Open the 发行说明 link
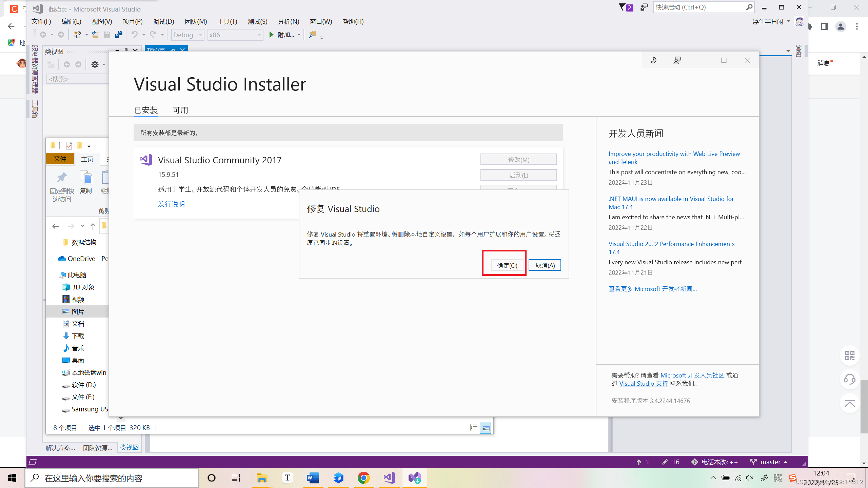This screenshot has width=868, height=488. click(x=171, y=204)
